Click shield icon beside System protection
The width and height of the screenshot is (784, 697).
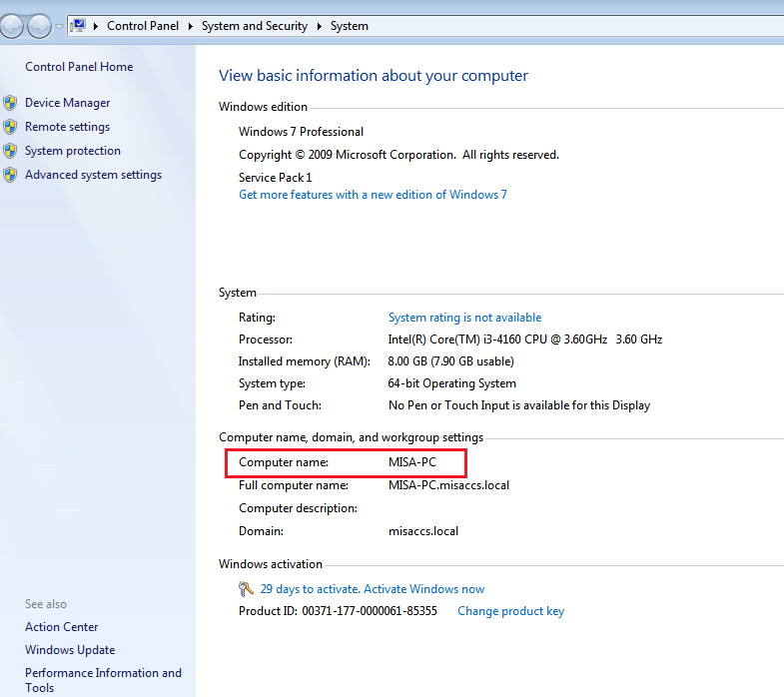click(10, 151)
